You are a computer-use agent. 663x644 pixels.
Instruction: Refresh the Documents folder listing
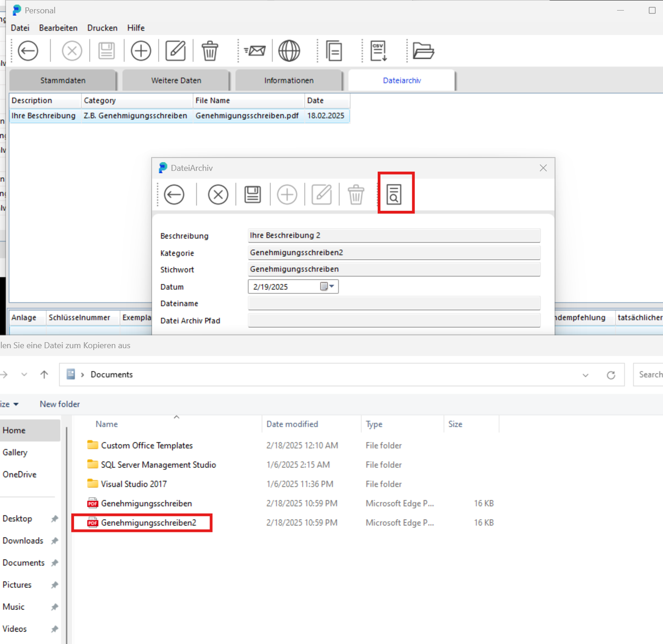[x=611, y=375]
